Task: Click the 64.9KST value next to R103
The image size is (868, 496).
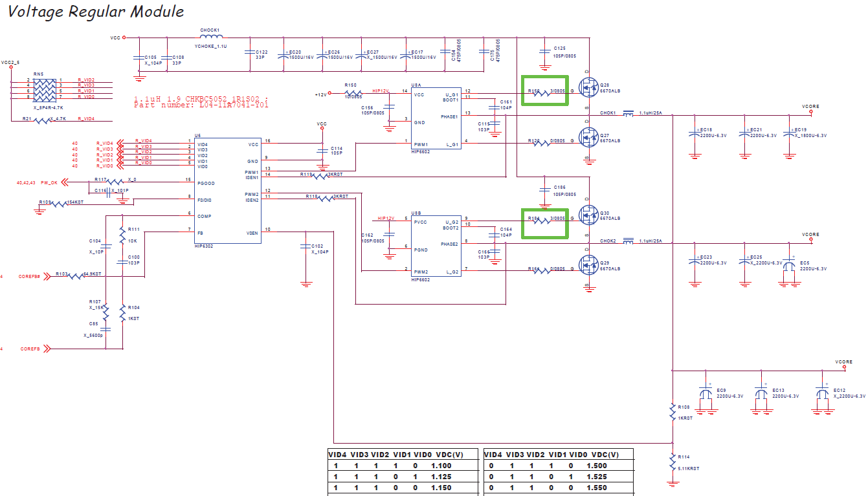Action: (x=91, y=274)
